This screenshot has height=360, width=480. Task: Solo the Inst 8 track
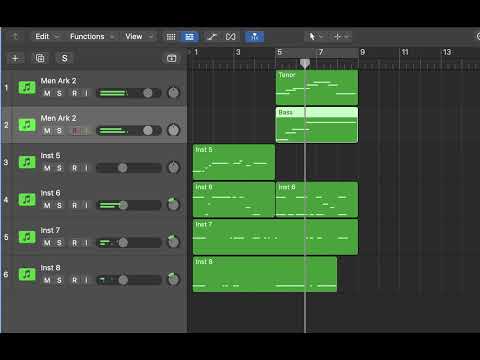(x=59, y=280)
